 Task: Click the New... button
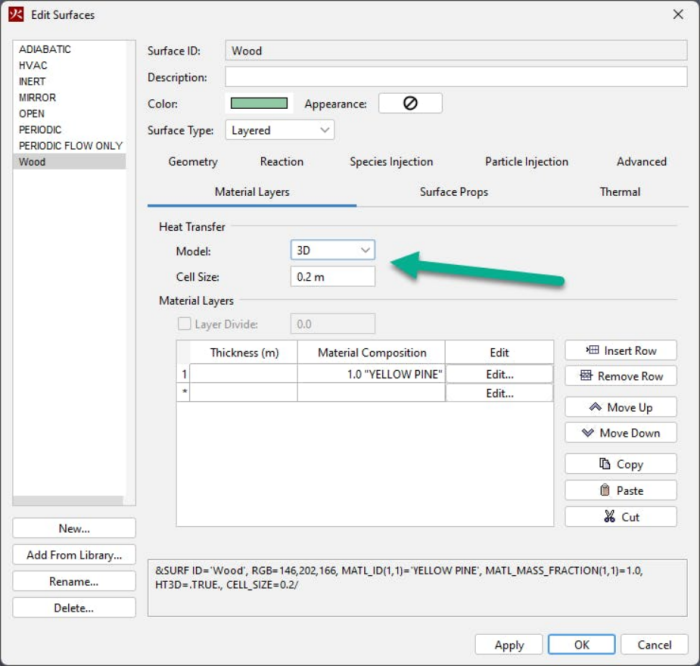click(x=74, y=528)
